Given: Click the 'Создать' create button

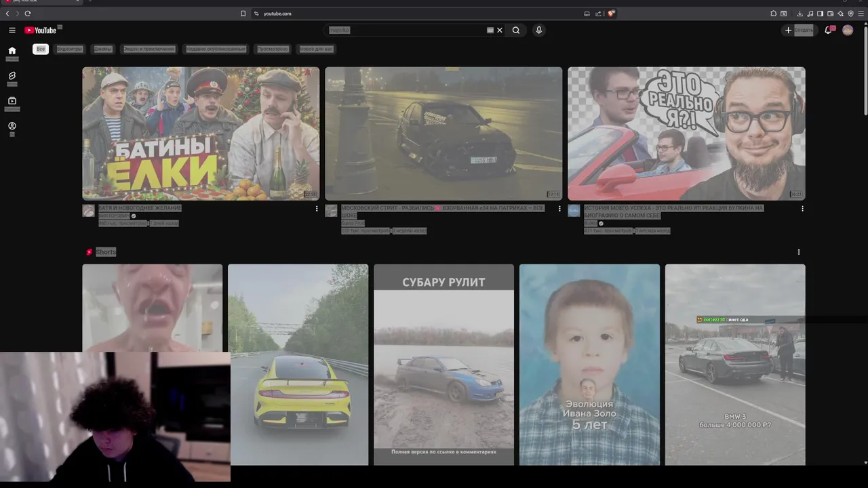Looking at the screenshot, I should point(799,30).
